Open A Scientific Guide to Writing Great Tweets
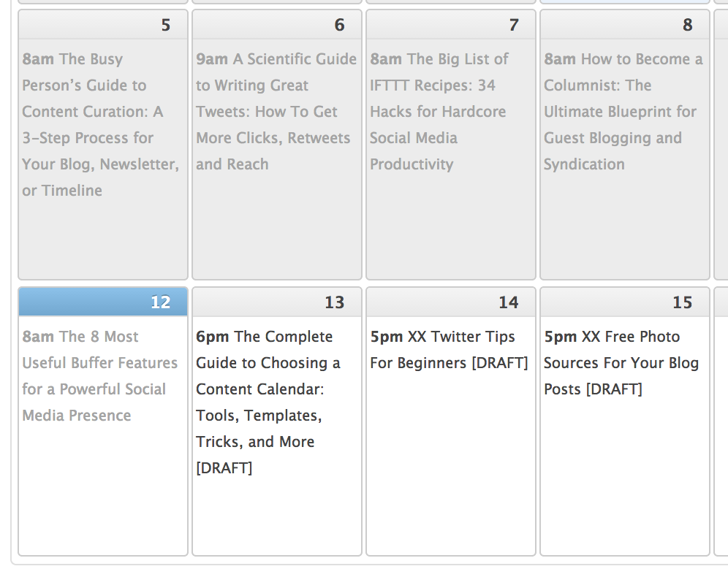 click(x=276, y=111)
